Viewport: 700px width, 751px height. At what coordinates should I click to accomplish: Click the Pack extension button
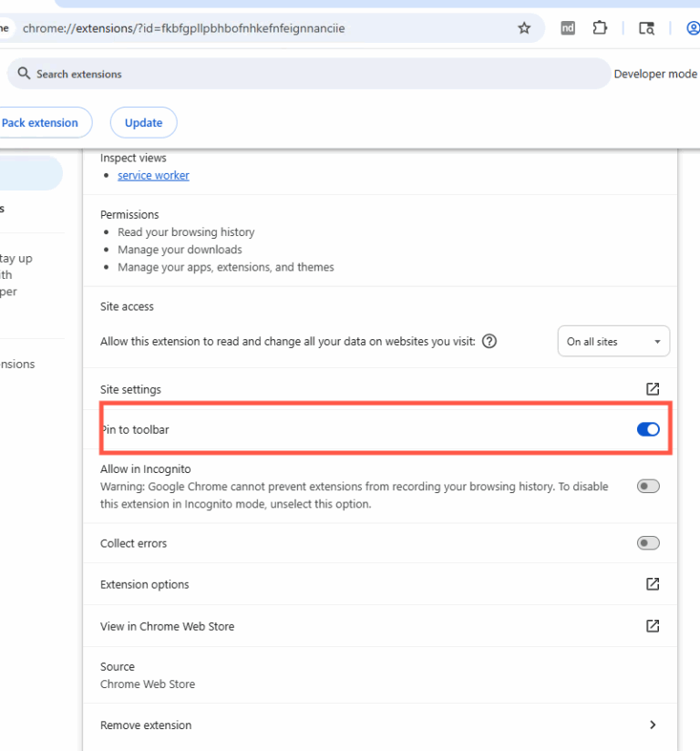click(40, 122)
